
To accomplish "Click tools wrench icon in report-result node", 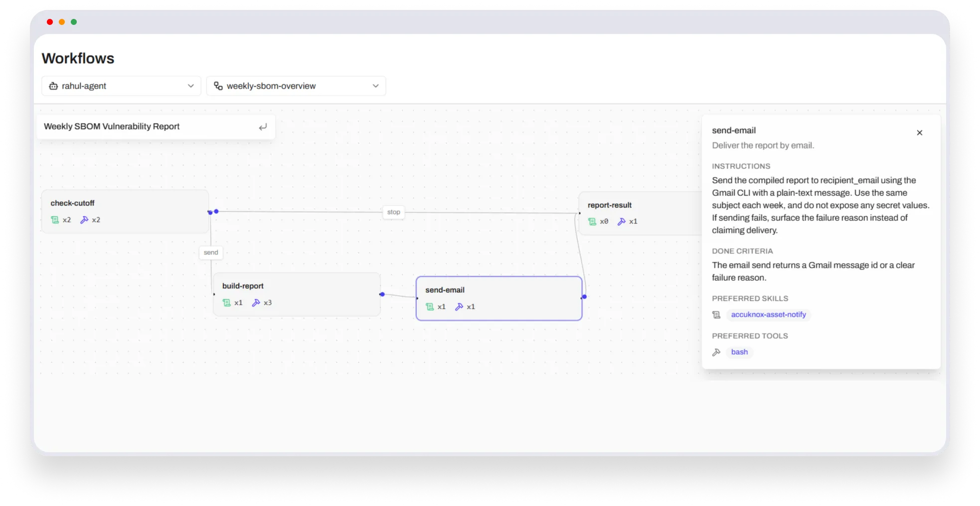I will pos(622,222).
